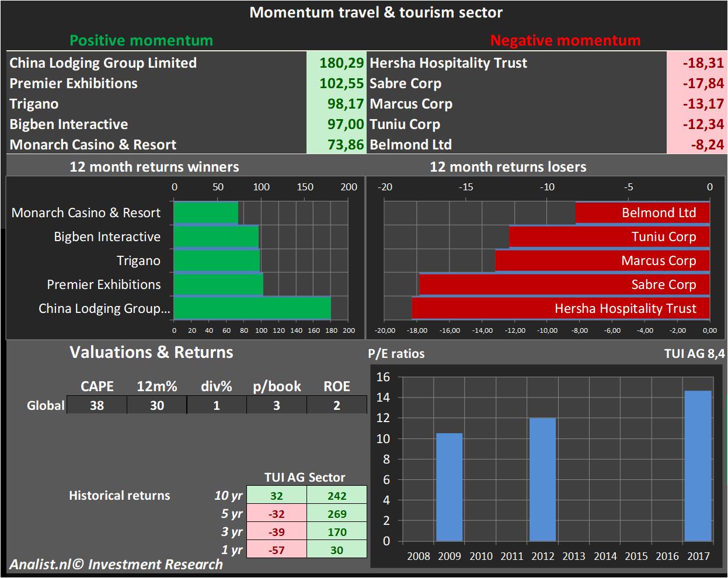Select the -18,31 red value cell

pyautogui.click(x=696, y=63)
